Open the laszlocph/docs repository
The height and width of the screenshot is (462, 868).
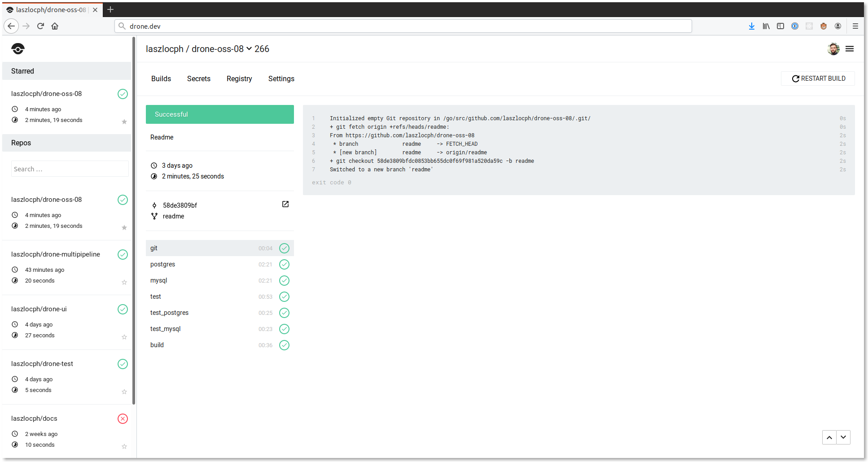(34, 418)
